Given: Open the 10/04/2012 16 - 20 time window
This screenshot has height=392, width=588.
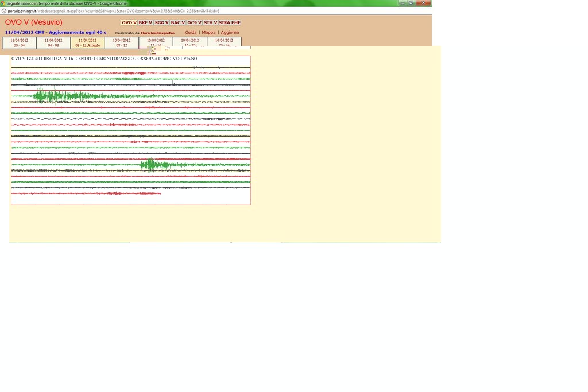Looking at the screenshot, I should point(189,42).
